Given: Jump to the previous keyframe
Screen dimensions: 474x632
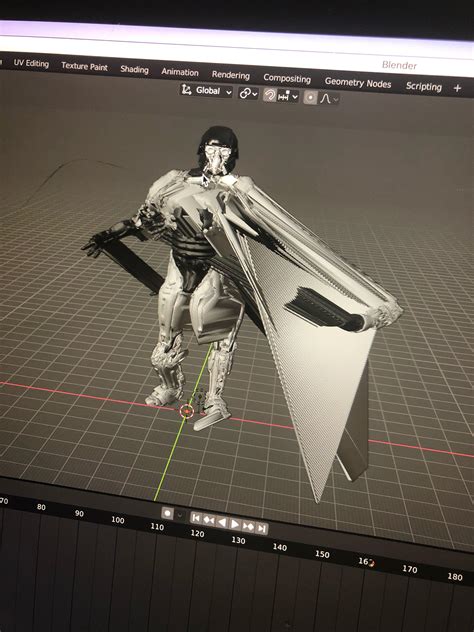Looking at the screenshot, I should 209,520.
